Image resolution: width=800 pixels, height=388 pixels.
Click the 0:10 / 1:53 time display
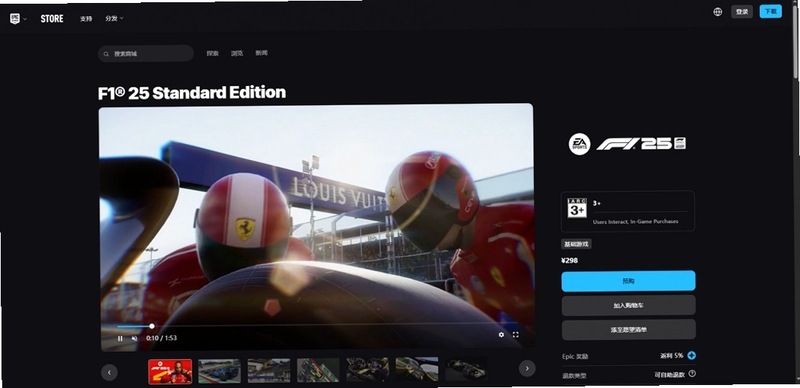pyautogui.click(x=161, y=338)
